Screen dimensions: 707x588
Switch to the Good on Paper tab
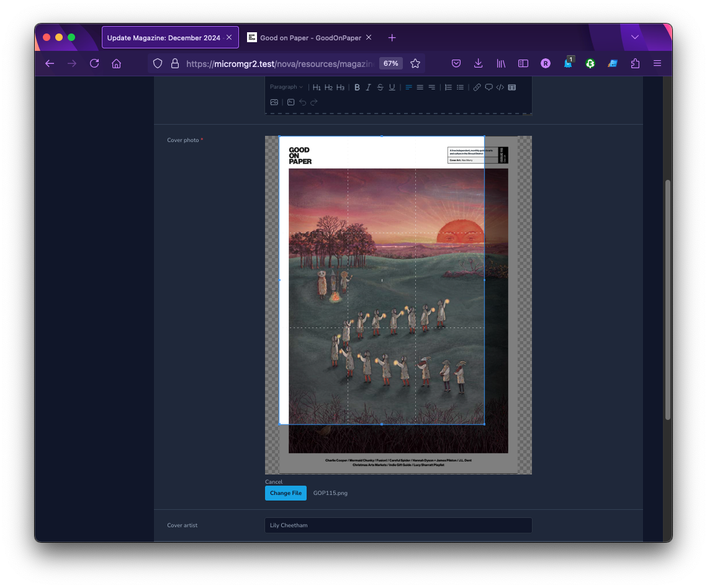(310, 38)
